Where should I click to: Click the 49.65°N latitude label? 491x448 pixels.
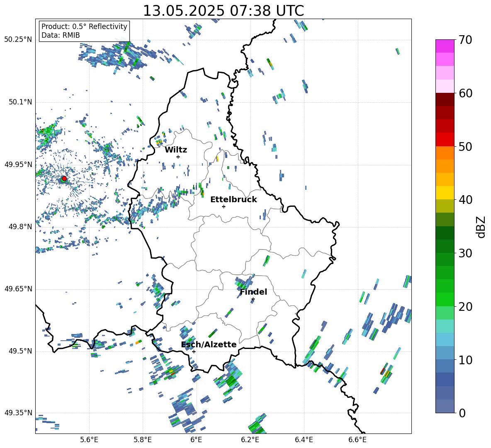pyautogui.click(x=18, y=289)
